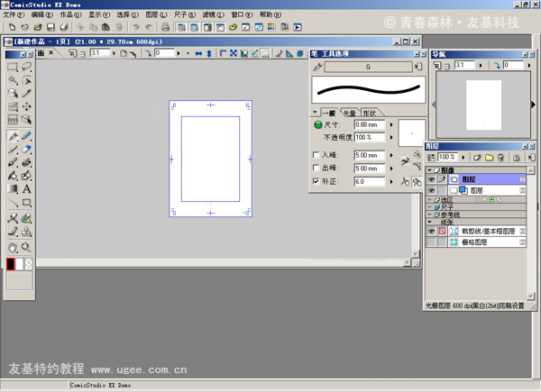Viewport: 541px width, 392px height.
Task: Enable the 入峰 checkbox
Action: pos(316,155)
